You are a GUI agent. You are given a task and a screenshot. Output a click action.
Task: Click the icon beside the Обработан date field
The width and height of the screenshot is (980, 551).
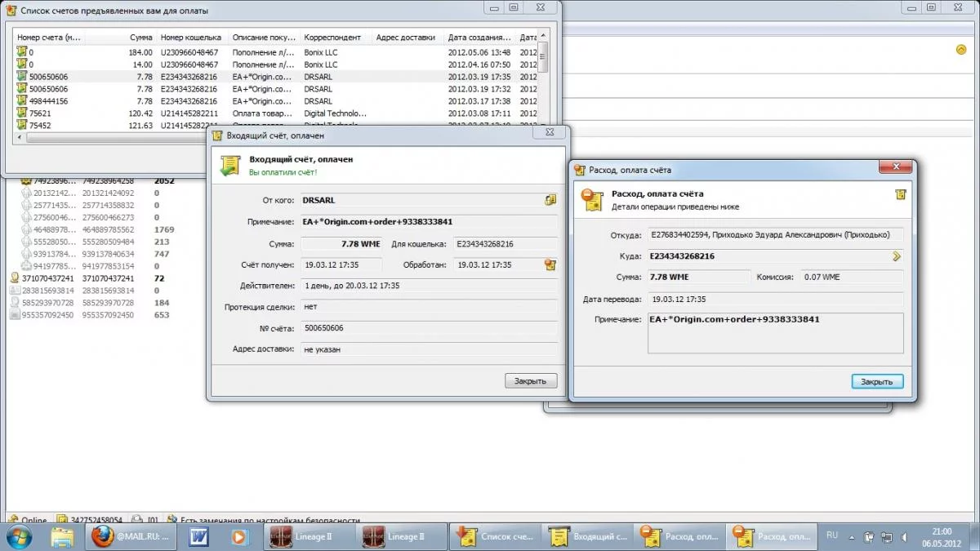pyautogui.click(x=550, y=264)
